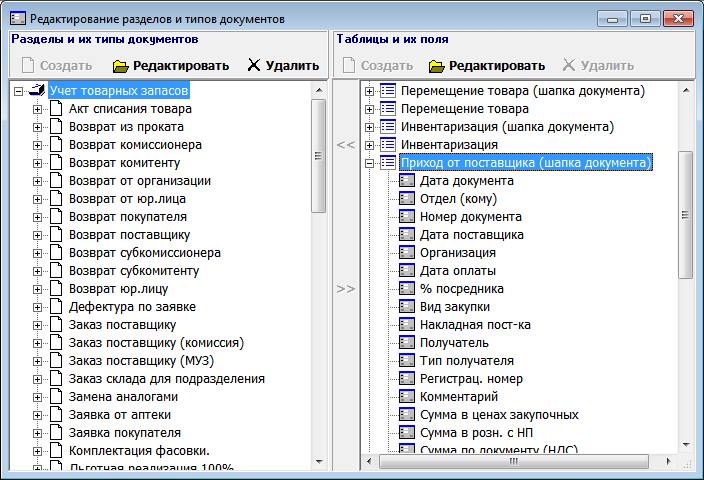Select the Возврат юр.лицу item
Viewport: 704px width, 480px height.
pyautogui.click(x=119, y=289)
